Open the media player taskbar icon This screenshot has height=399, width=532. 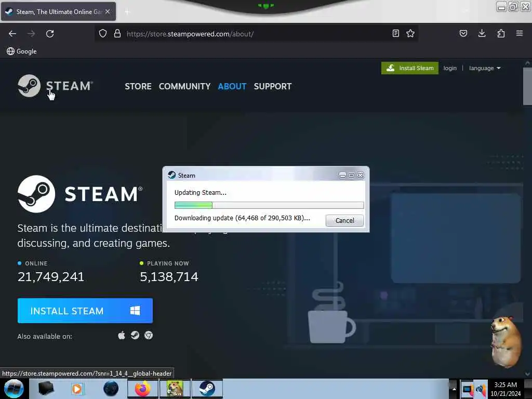tap(77, 389)
